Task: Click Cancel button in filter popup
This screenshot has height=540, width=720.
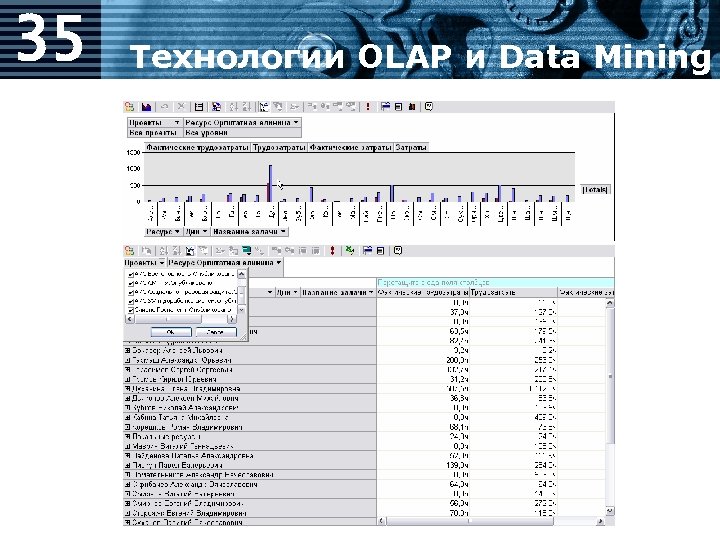Action: [215, 332]
